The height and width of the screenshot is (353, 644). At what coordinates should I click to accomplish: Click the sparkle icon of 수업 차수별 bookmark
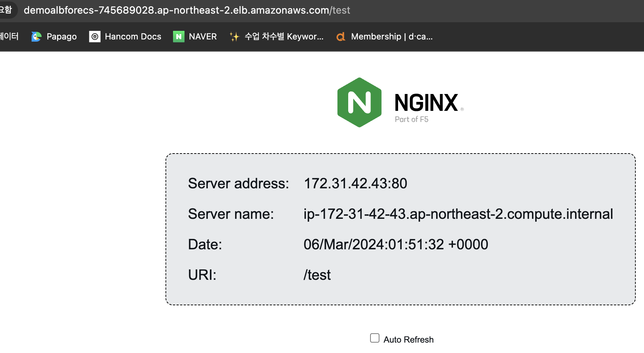pyautogui.click(x=234, y=37)
